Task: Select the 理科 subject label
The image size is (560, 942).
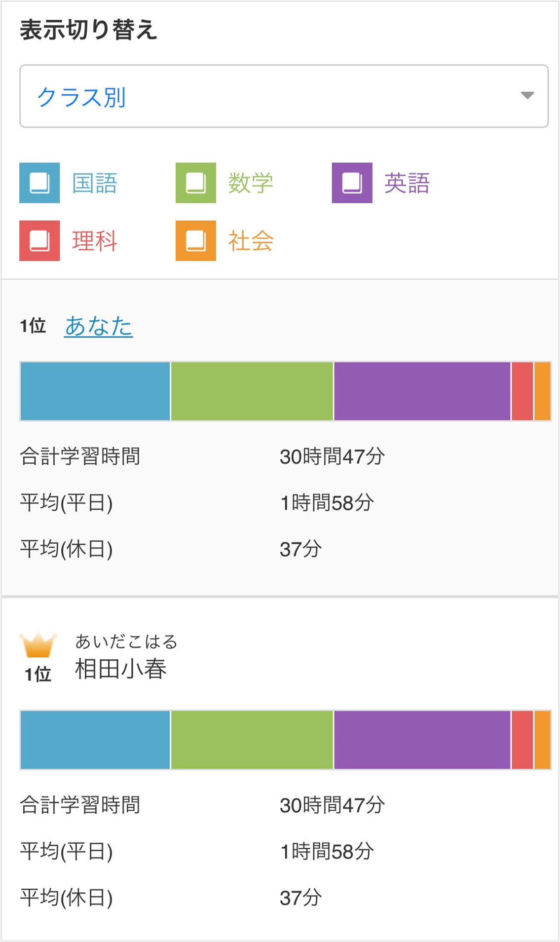Action: pyautogui.click(x=95, y=241)
